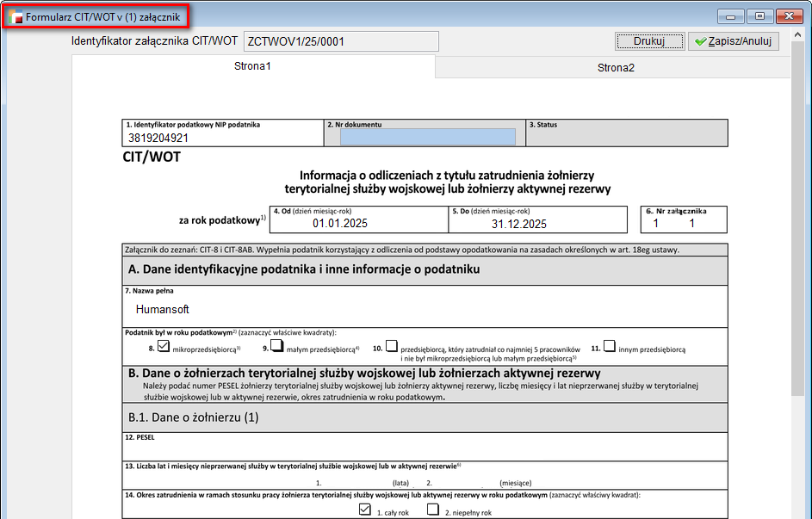Click the Do date field 31.12.2025
The width and height of the screenshot is (812, 519).
pyautogui.click(x=518, y=224)
